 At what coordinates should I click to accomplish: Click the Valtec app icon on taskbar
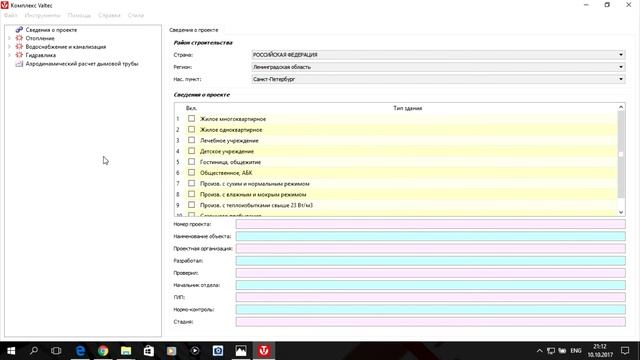coord(264,351)
